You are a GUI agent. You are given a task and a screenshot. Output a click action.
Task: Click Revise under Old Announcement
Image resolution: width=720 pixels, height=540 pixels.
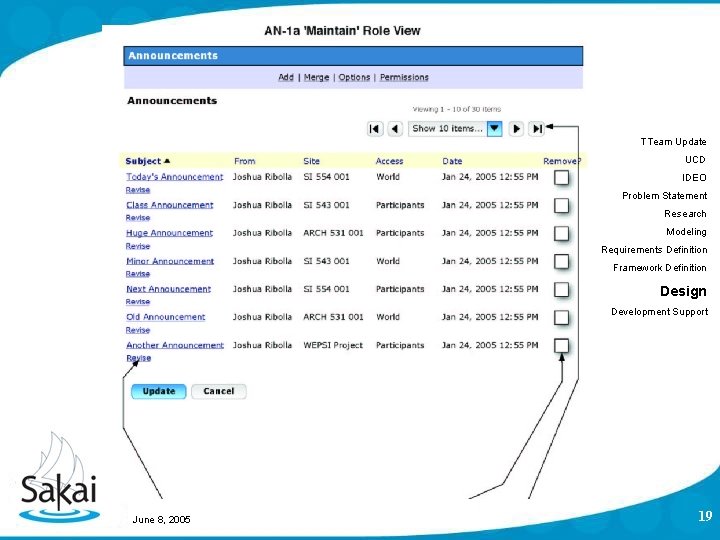coord(138,330)
